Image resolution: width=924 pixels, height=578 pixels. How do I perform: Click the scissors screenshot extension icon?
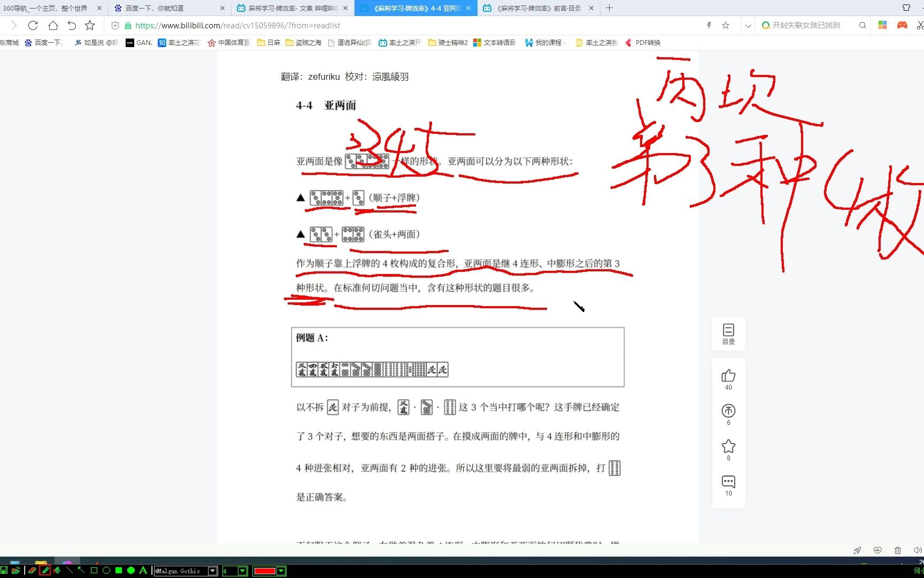pos(920,25)
